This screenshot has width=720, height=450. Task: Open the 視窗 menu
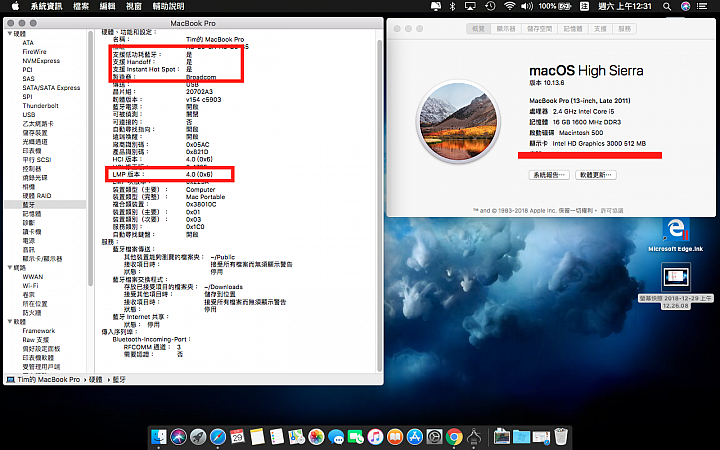click(x=134, y=6)
